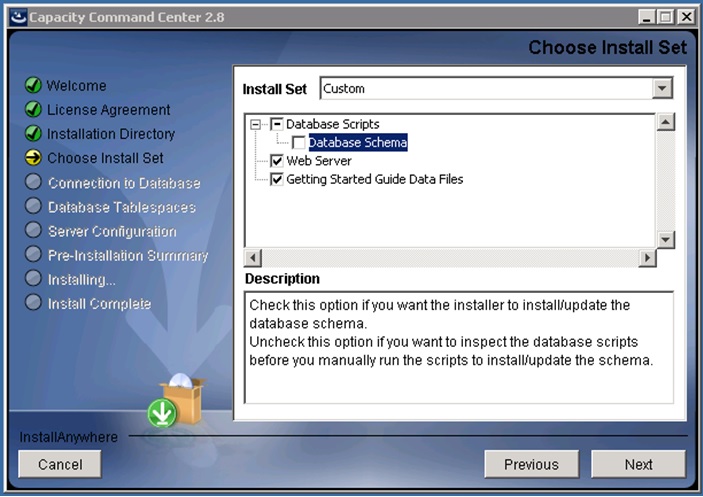Collapse the Database Scripts tree node

(x=256, y=124)
